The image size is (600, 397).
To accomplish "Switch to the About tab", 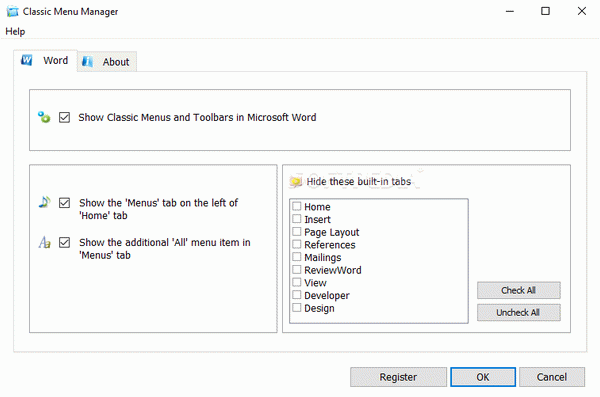I will pos(107,62).
